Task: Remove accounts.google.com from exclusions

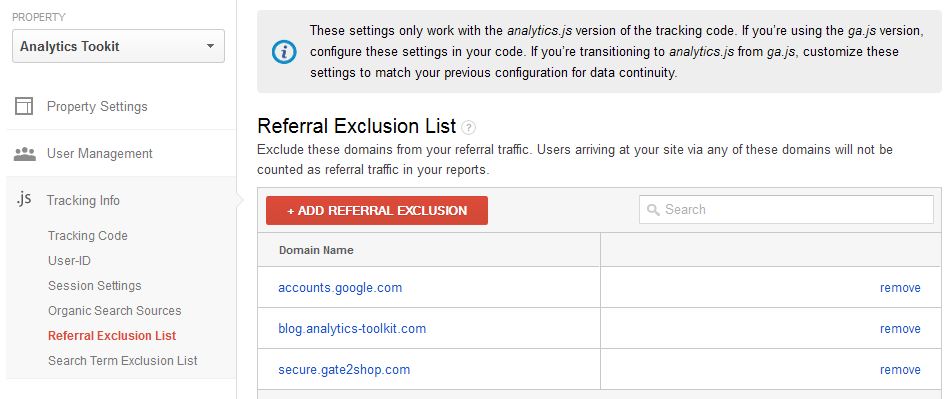Action: pos(900,287)
